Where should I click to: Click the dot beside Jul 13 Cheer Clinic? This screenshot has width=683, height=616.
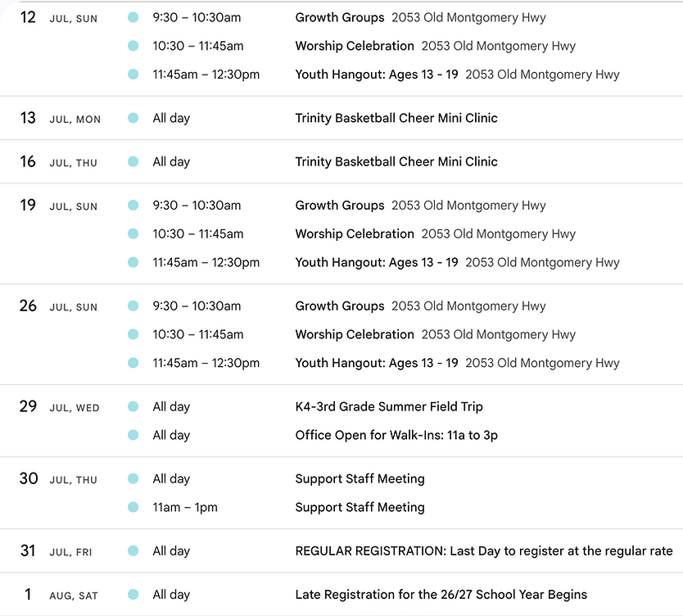tap(133, 118)
